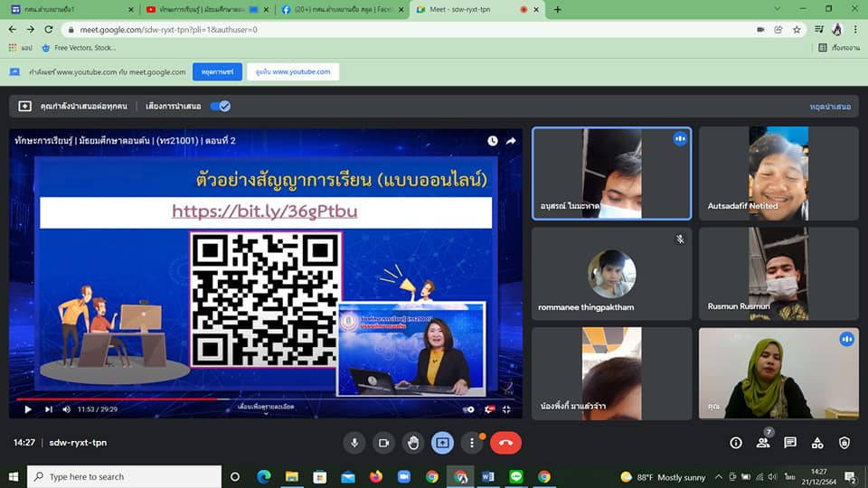Image resolution: width=868 pixels, height=488 pixels.
Task: Open more options three-dot menu
Action: click(x=472, y=443)
